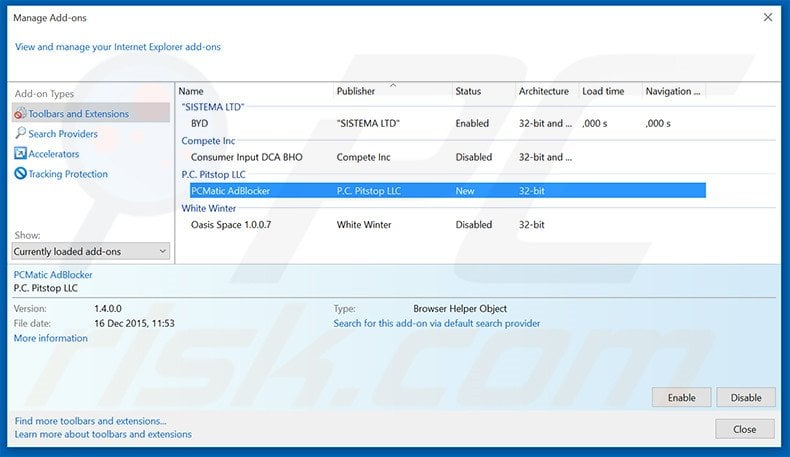Click the White Winter group header
Image resolution: width=790 pixels, height=457 pixels.
[209, 208]
